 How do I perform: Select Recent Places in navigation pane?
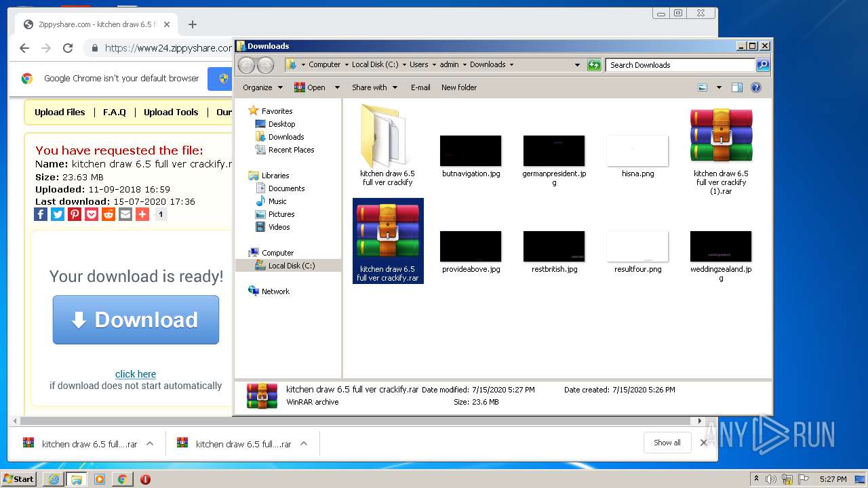(x=291, y=150)
